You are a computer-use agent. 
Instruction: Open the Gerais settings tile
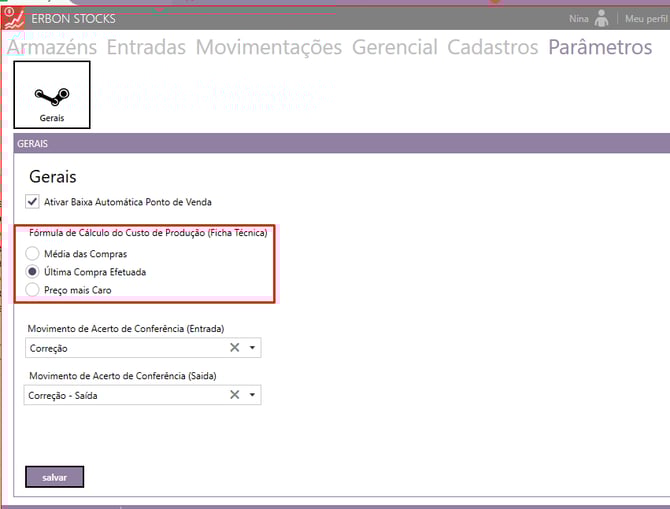(x=52, y=95)
